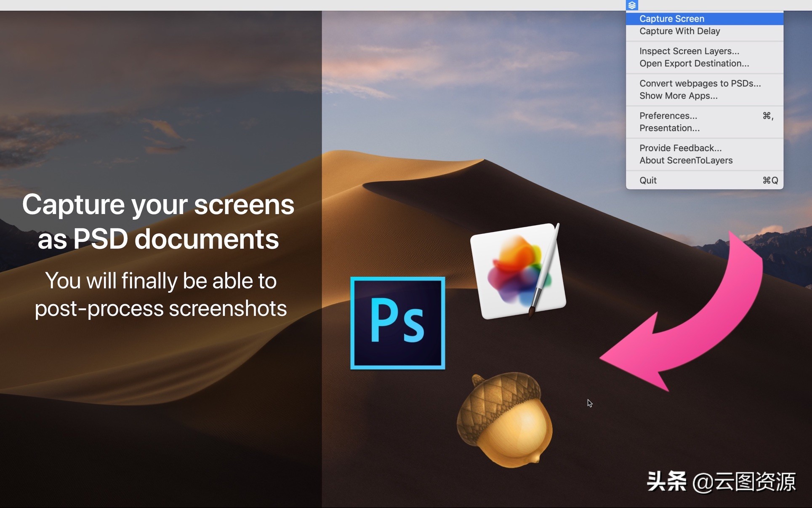812x508 pixels.
Task: Choose Convert webpages to PSDs…
Action: pyautogui.click(x=705, y=83)
